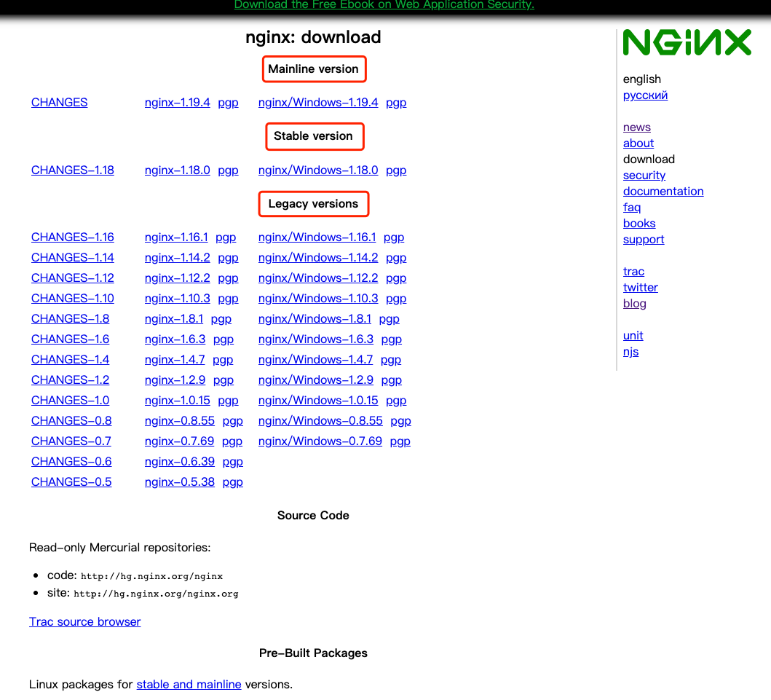Open CHANGES-1.16 link
771x700 pixels.
pos(73,237)
